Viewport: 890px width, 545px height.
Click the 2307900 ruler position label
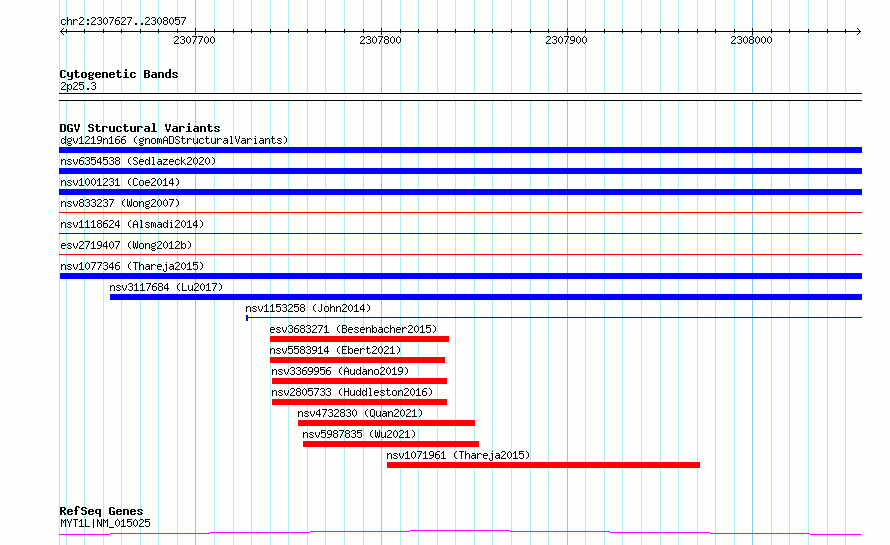click(566, 40)
